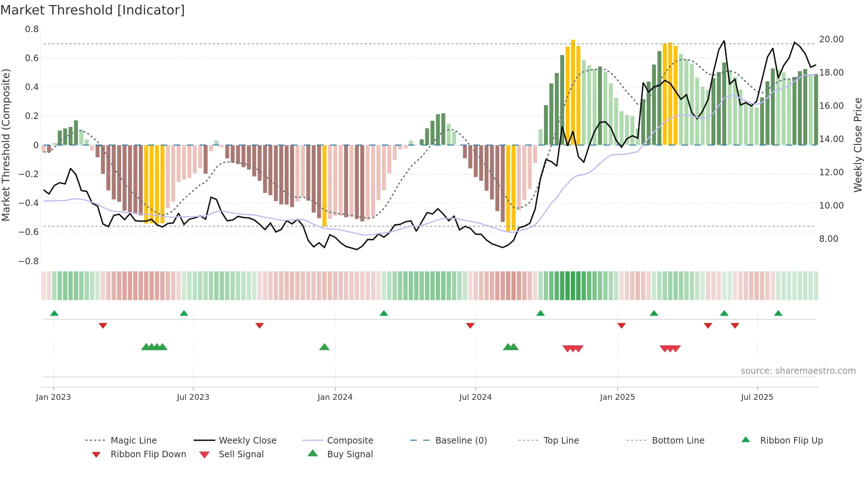Click the 0 baseline axis label

coord(36,145)
